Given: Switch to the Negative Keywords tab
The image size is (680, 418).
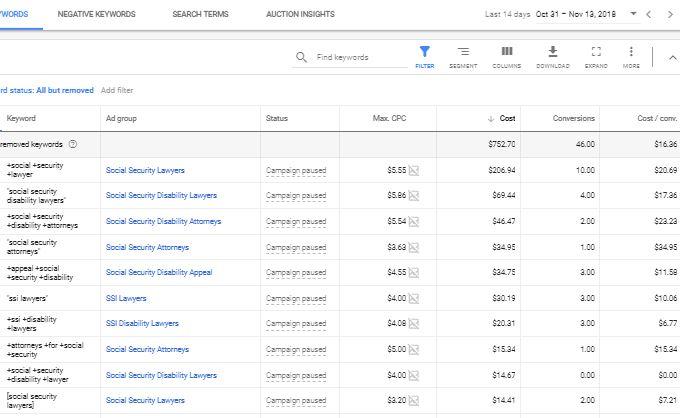Looking at the screenshot, I should (96, 14).
